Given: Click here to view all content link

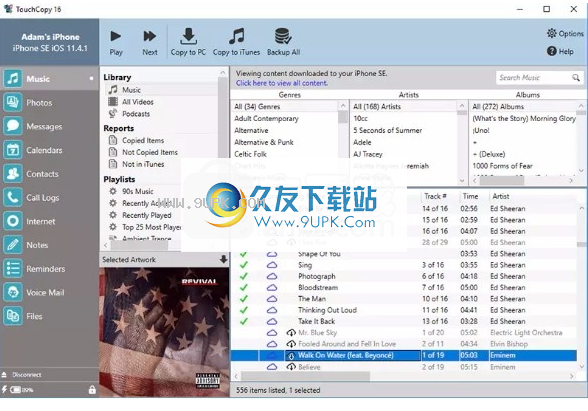Looking at the screenshot, I should tap(281, 83).
